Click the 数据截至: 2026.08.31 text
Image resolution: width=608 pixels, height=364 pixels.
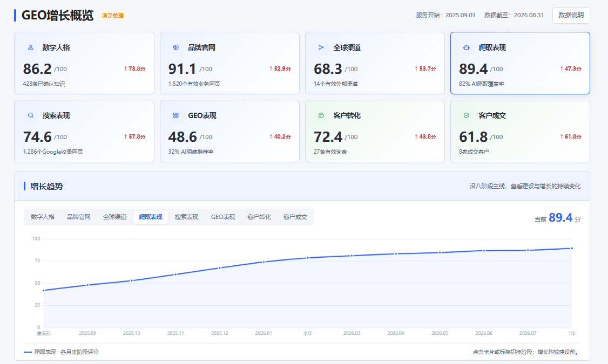coord(514,15)
